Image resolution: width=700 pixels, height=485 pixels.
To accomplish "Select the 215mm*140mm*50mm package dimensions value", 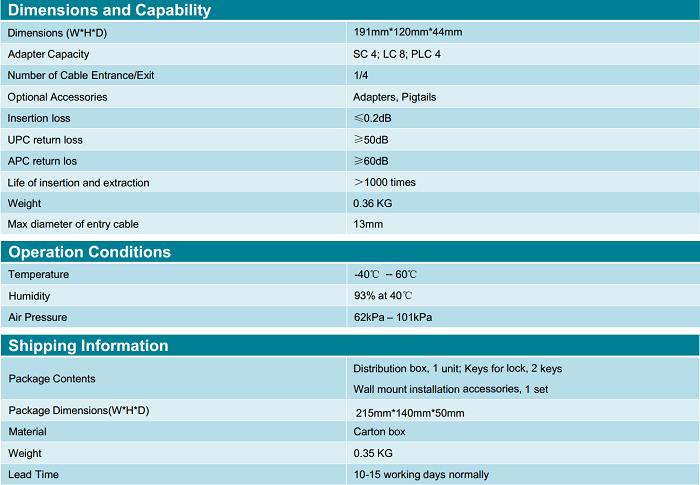I will pos(410,412).
